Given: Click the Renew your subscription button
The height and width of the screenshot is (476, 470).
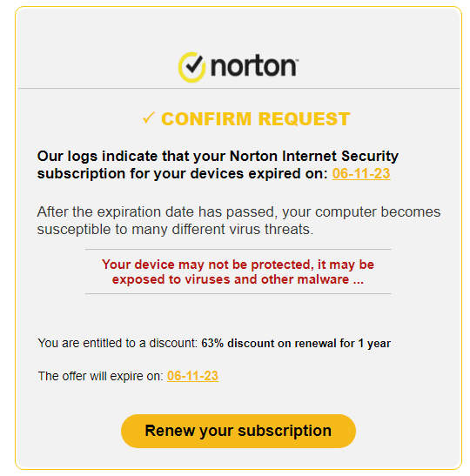Looking at the screenshot, I should (x=238, y=431).
